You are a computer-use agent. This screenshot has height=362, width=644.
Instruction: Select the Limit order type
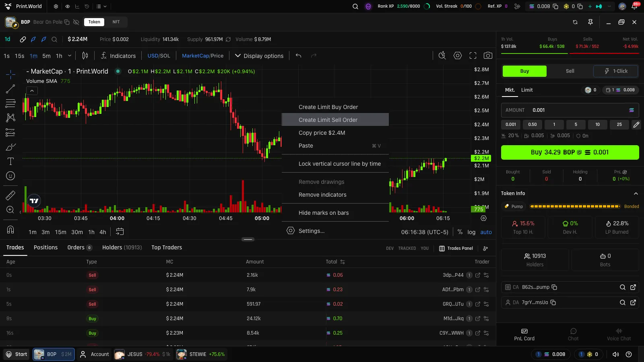(x=527, y=90)
